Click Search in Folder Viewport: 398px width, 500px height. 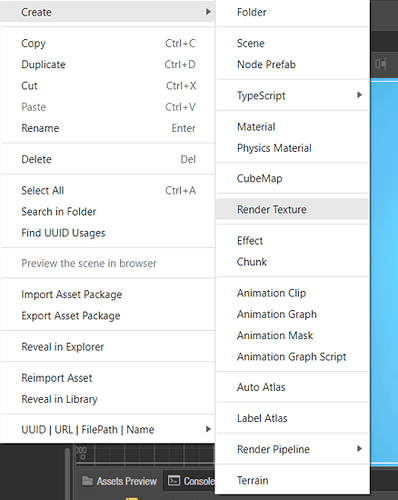click(x=107, y=211)
